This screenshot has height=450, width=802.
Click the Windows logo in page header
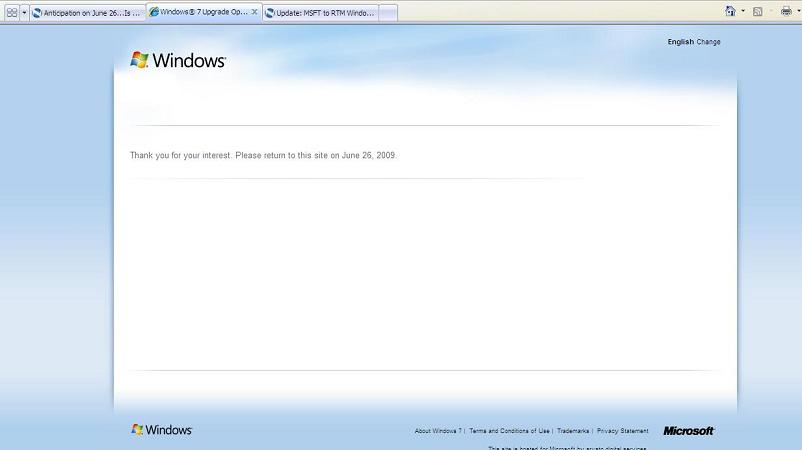point(178,60)
